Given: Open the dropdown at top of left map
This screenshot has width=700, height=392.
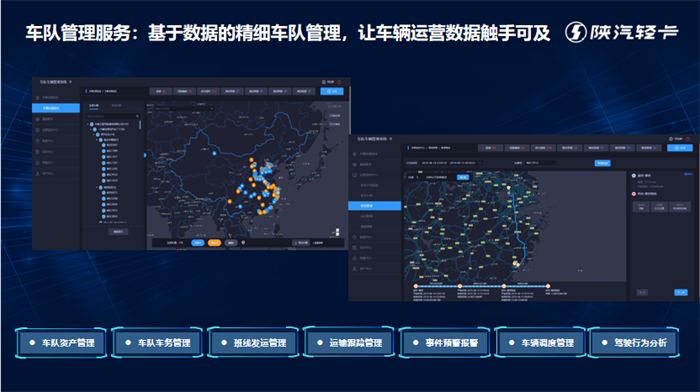Looking at the screenshot, I should point(184,108).
